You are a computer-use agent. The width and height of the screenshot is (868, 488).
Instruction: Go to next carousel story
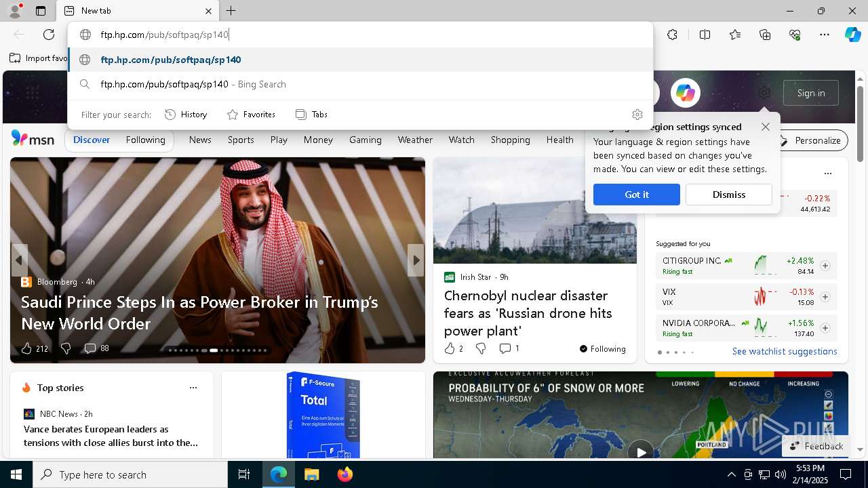pyautogui.click(x=416, y=260)
